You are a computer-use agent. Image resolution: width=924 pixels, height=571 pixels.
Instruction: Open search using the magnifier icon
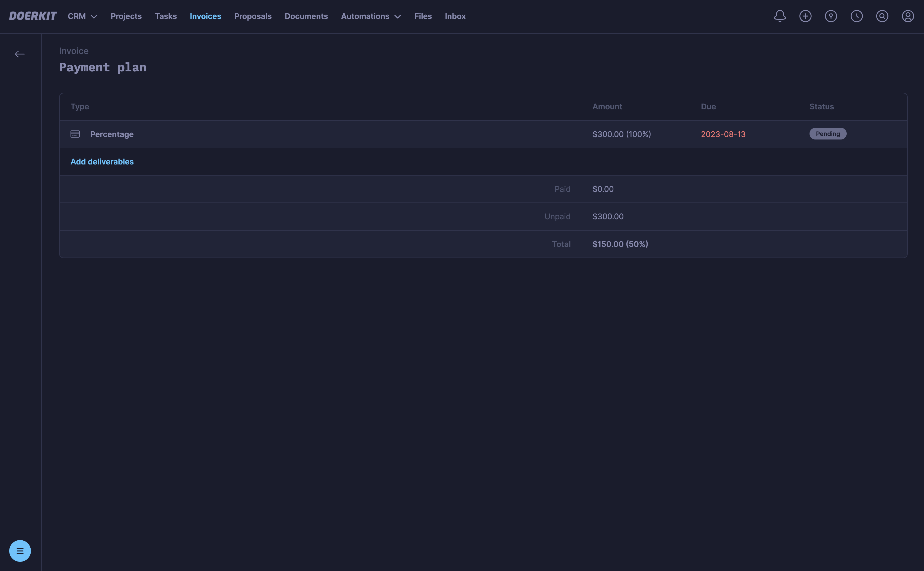pos(882,16)
